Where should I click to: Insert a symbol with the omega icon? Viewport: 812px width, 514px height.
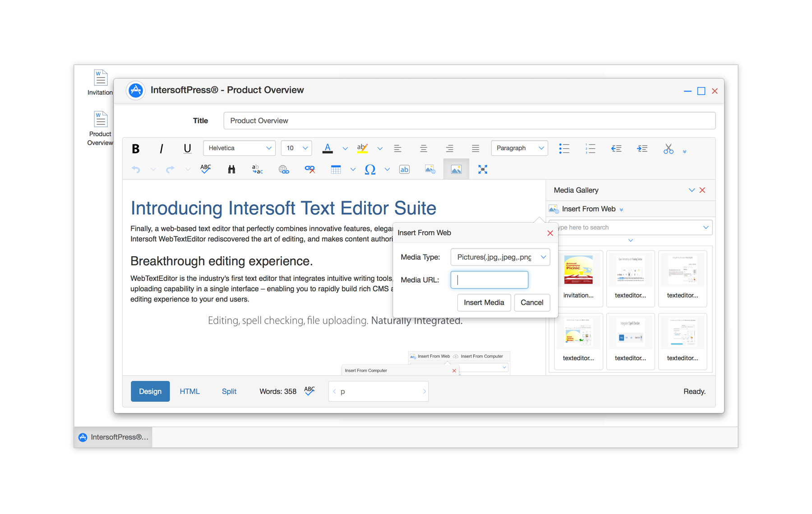[x=370, y=170]
